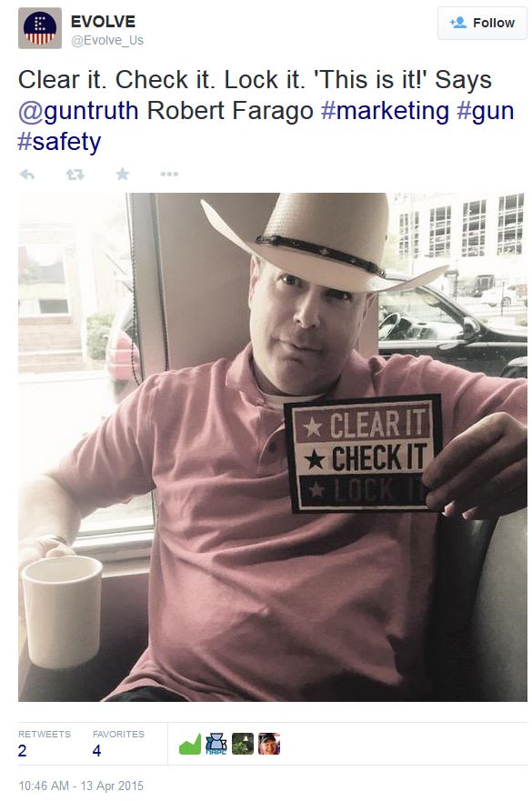The image size is (532, 801).
Task: Open the #gun hashtag
Action: [486, 111]
